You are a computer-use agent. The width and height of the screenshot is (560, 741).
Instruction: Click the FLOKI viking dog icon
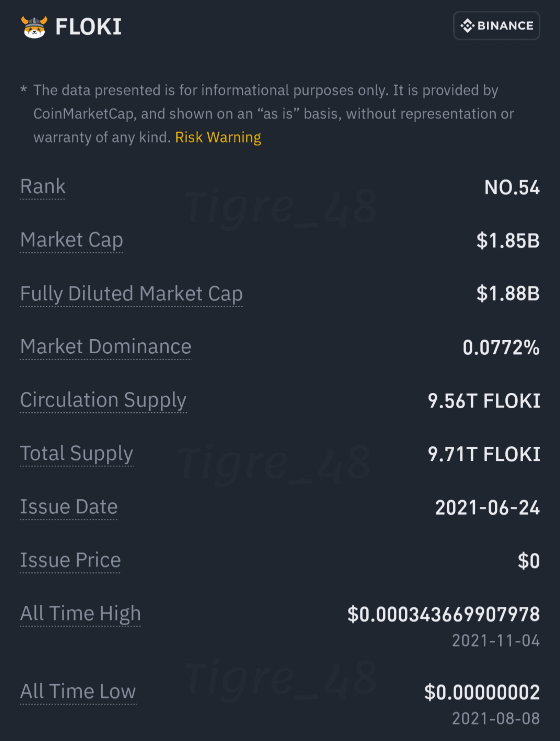coord(34,27)
